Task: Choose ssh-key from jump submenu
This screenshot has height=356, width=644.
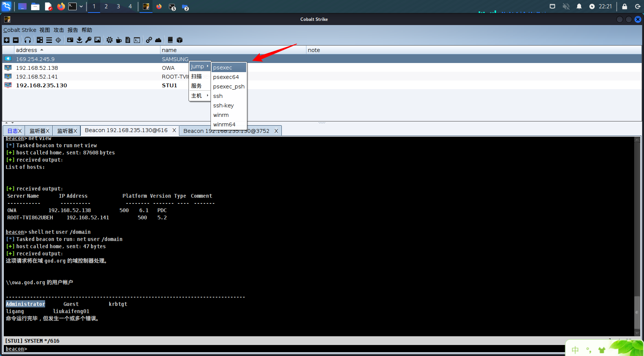Action: 229,106
